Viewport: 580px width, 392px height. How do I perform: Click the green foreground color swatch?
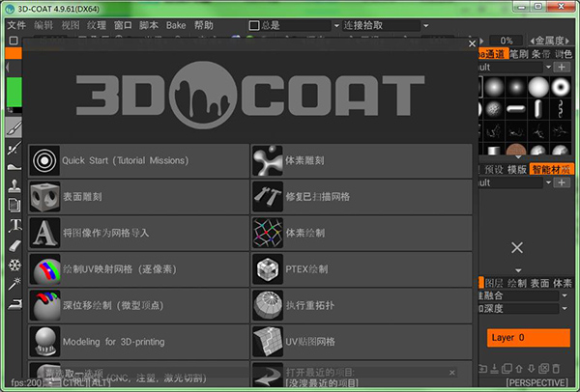click(x=14, y=92)
